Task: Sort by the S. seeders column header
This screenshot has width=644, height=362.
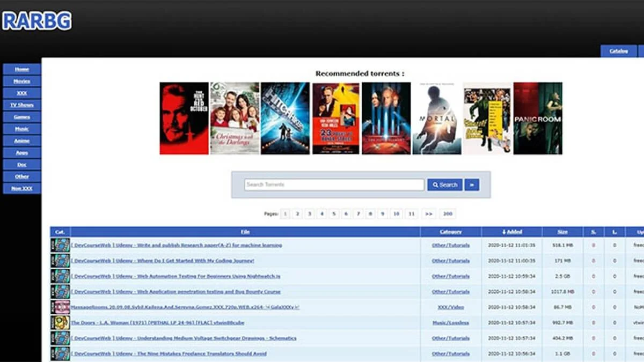Action: pyautogui.click(x=594, y=232)
